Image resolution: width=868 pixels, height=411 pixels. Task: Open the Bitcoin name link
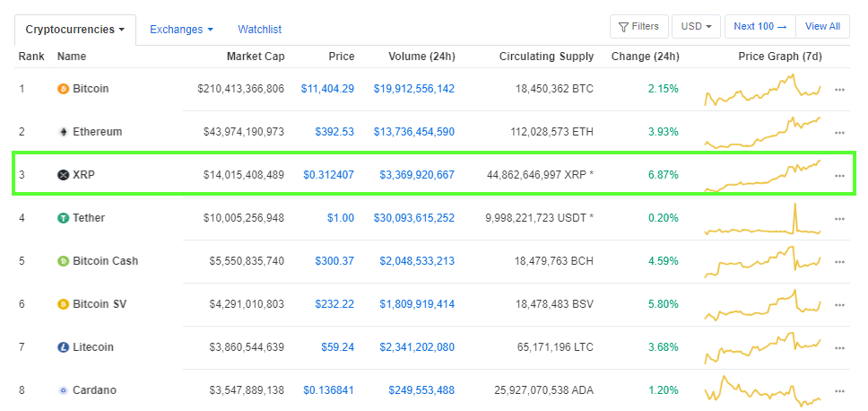[91, 89]
